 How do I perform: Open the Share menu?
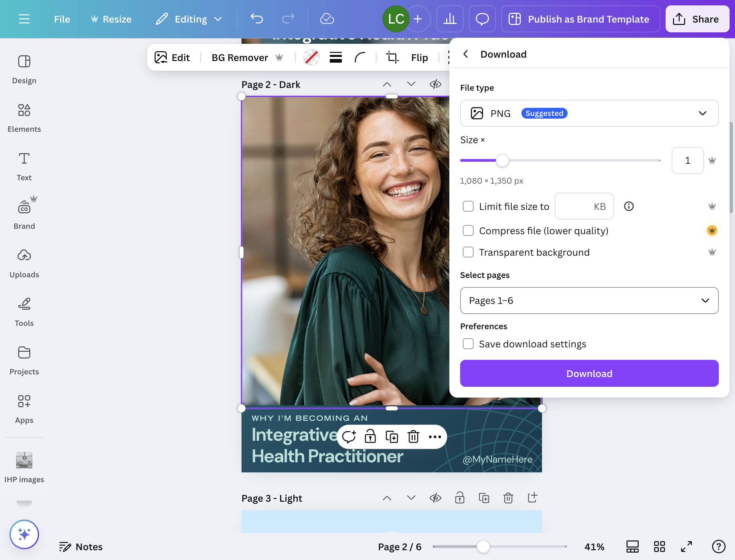[x=697, y=19]
